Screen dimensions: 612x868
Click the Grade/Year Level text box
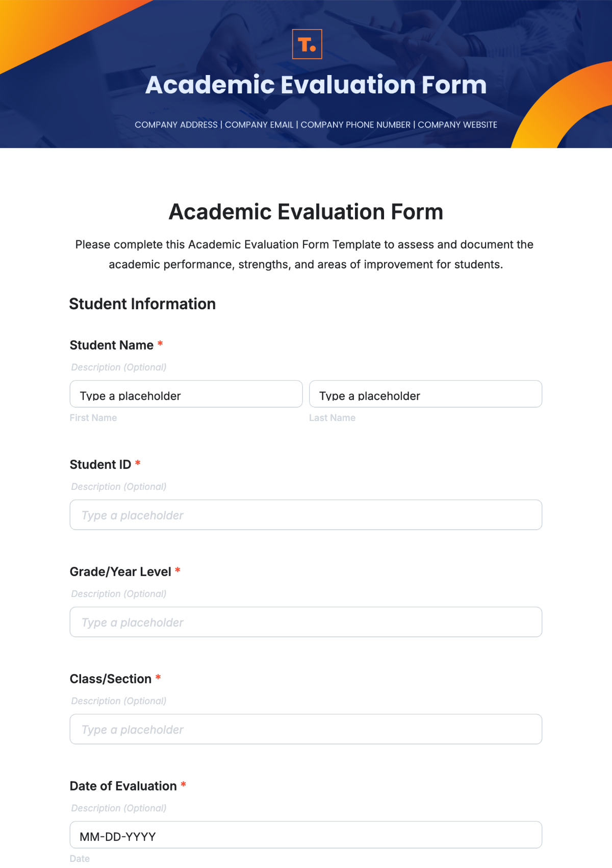pyautogui.click(x=306, y=622)
